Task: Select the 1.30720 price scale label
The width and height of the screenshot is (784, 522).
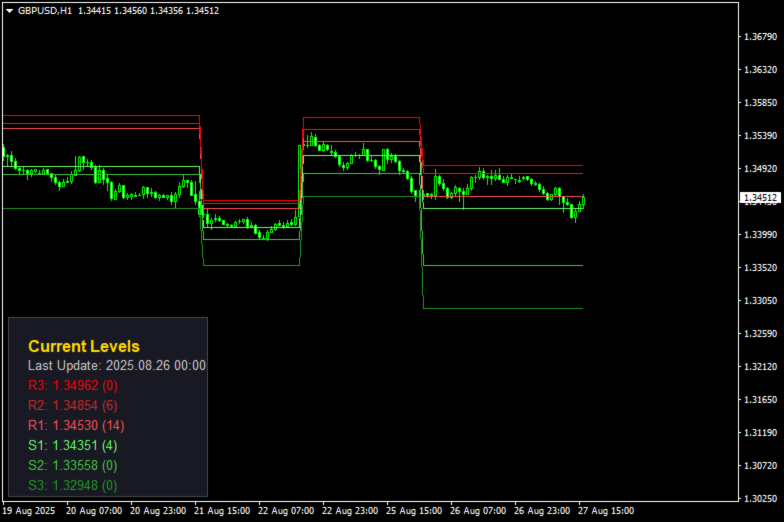Action: (x=760, y=466)
